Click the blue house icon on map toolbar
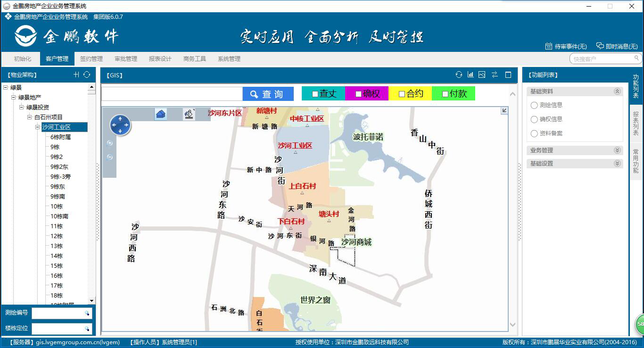 point(161,114)
